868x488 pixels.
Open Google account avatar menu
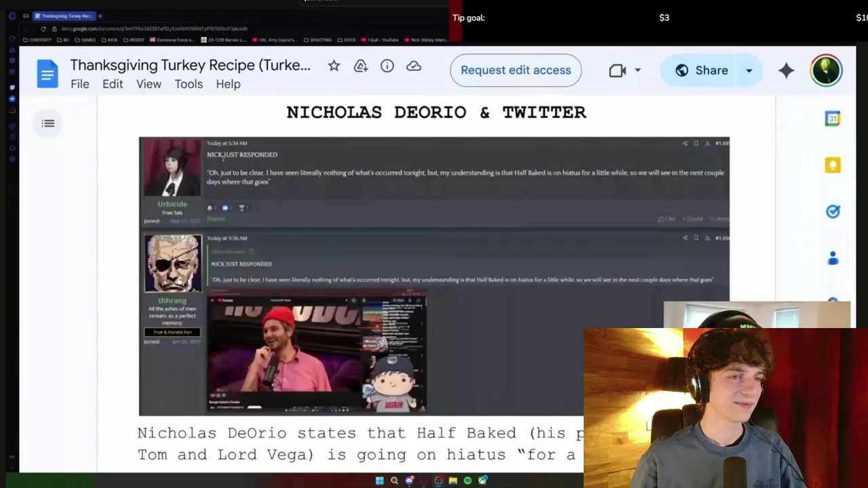(x=826, y=70)
